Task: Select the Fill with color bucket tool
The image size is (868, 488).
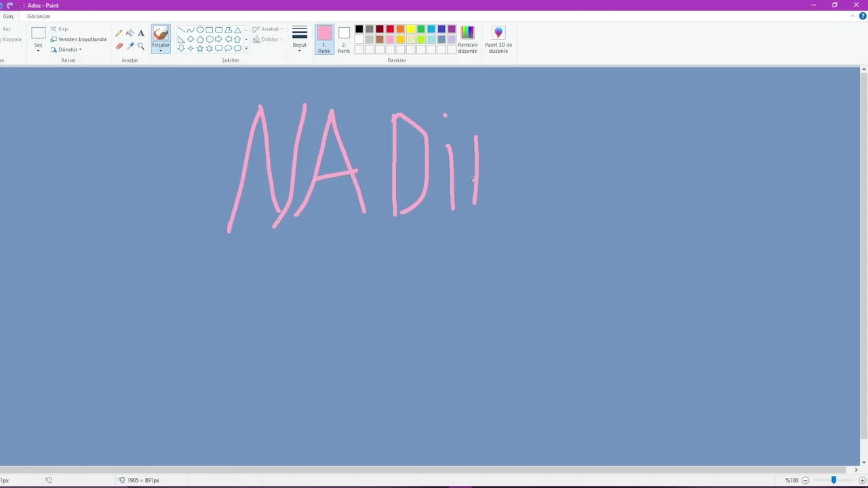Action: tap(130, 33)
